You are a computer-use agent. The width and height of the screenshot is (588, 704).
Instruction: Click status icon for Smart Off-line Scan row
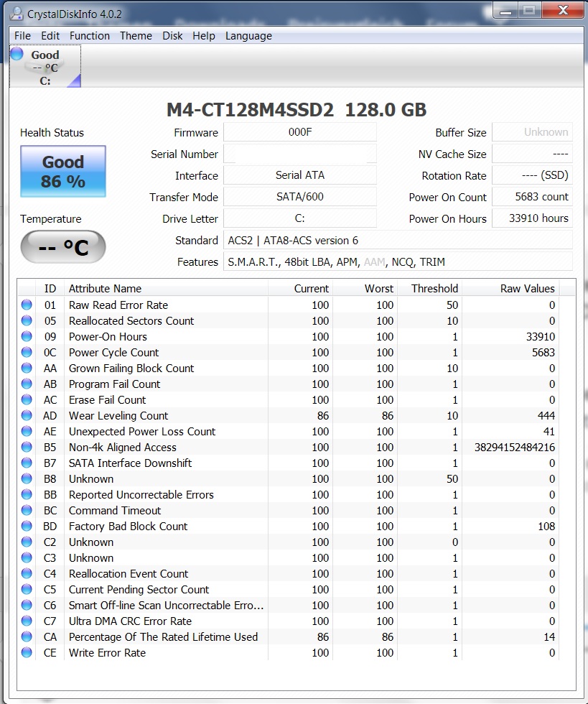coord(27,605)
